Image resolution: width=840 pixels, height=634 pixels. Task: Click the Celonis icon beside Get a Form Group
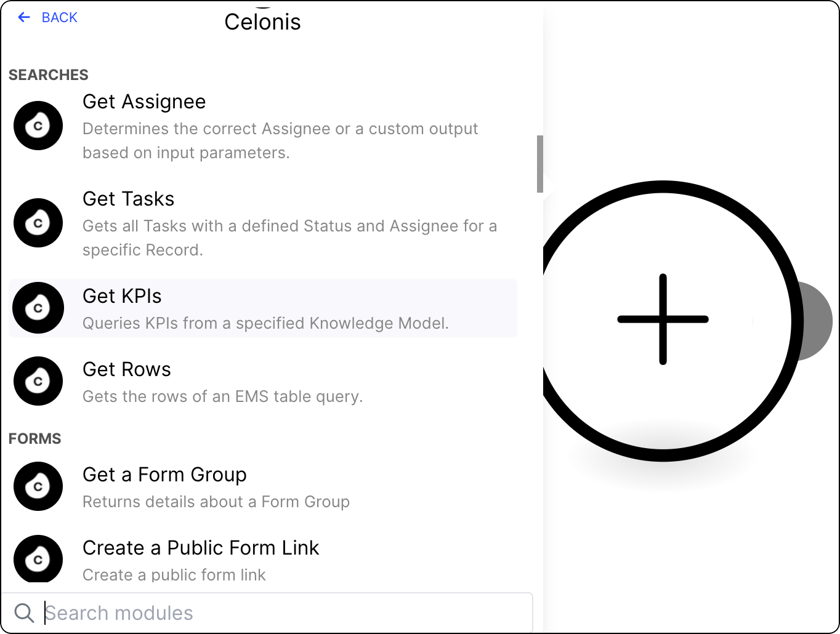[38, 486]
